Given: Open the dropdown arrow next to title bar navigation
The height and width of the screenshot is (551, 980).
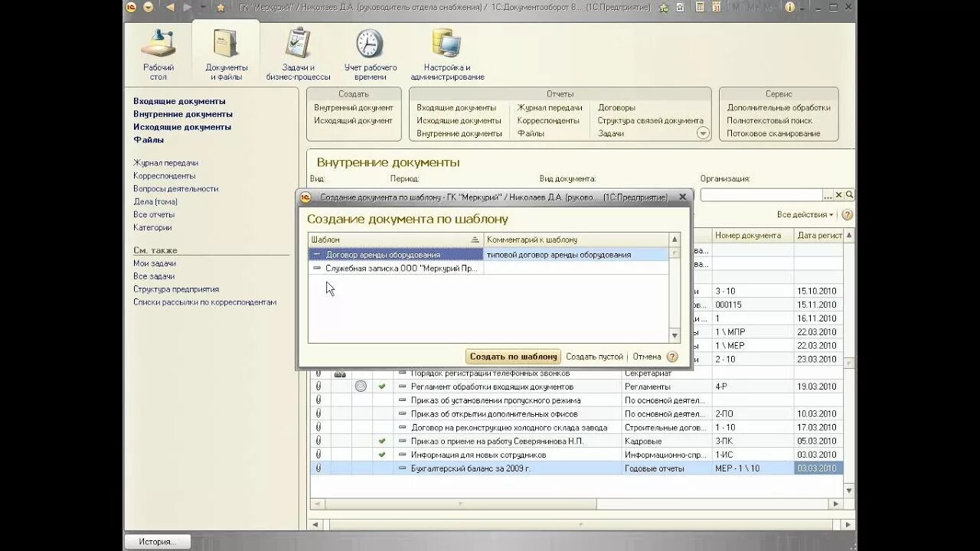Looking at the screenshot, I should 204,7.
